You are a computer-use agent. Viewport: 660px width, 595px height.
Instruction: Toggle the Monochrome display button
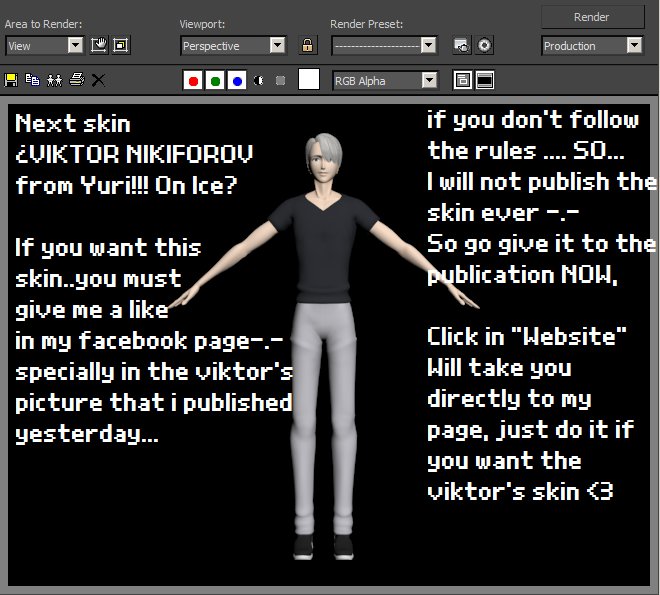[280, 80]
